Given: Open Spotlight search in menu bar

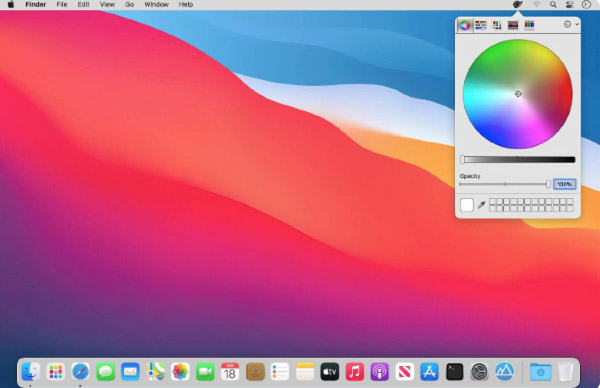Looking at the screenshot, I should (x=553, y=5).
